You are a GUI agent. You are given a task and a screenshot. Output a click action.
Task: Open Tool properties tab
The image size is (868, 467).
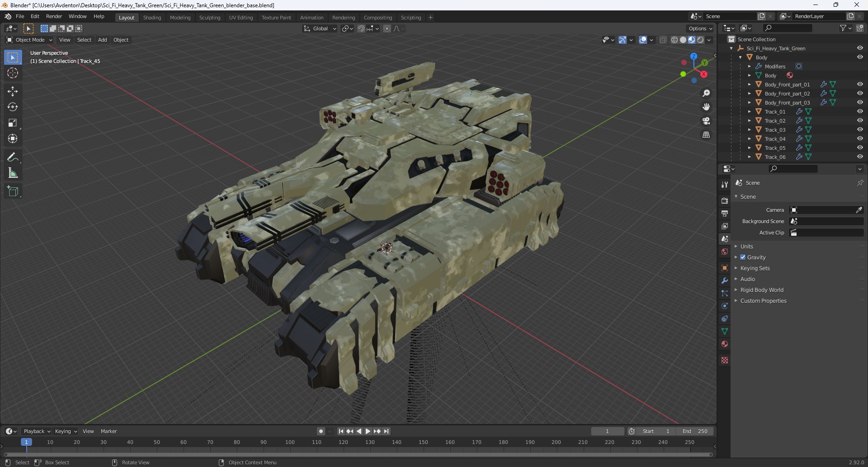725,185
